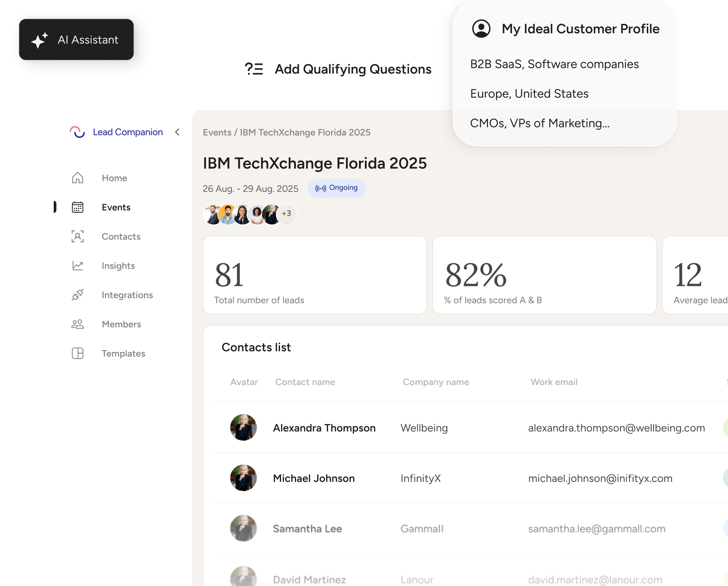The image size is (728, 586).
Task: Select the Integrations plug icon
Action: pos(77,295)
